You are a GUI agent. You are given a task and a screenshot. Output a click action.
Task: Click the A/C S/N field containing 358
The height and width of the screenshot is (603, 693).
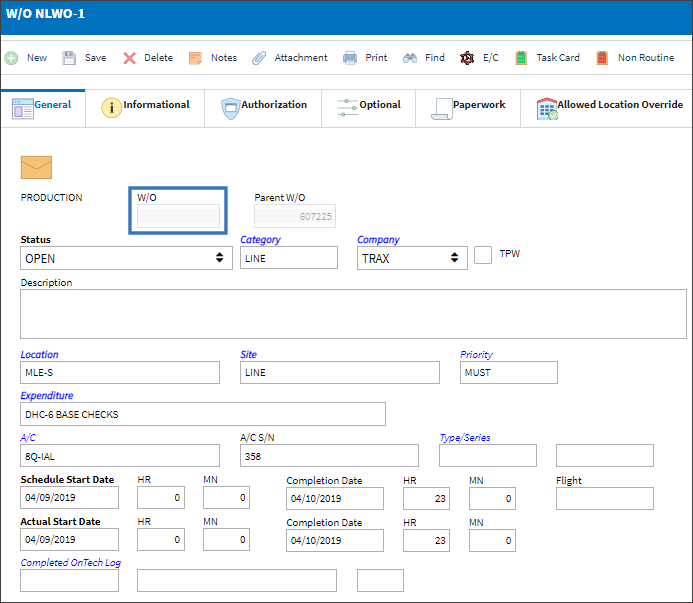coord(329,456)
